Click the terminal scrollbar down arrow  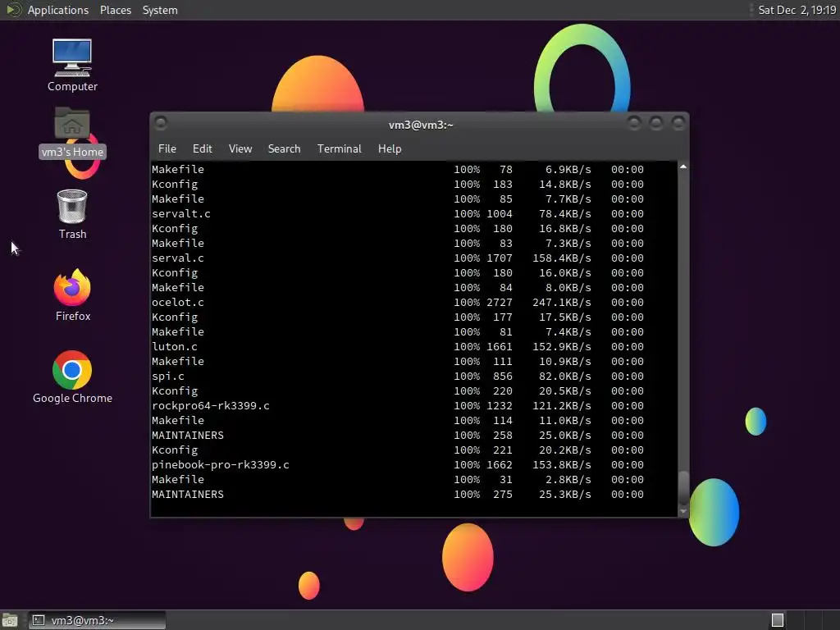pos(683,512)
